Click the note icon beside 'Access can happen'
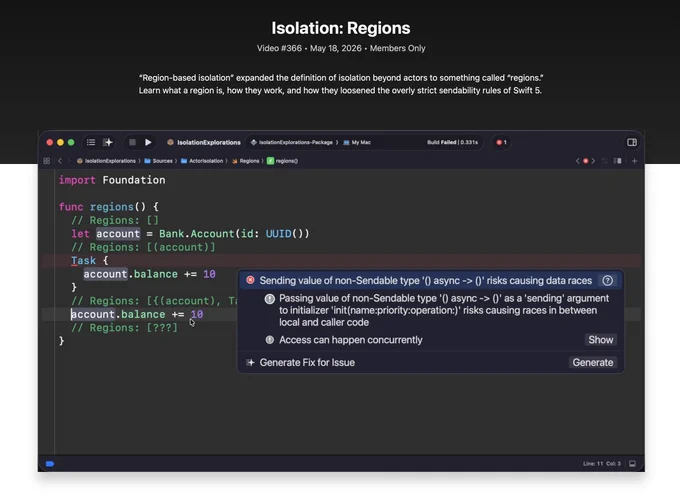 pyautogui.click(x=269, y=340)
